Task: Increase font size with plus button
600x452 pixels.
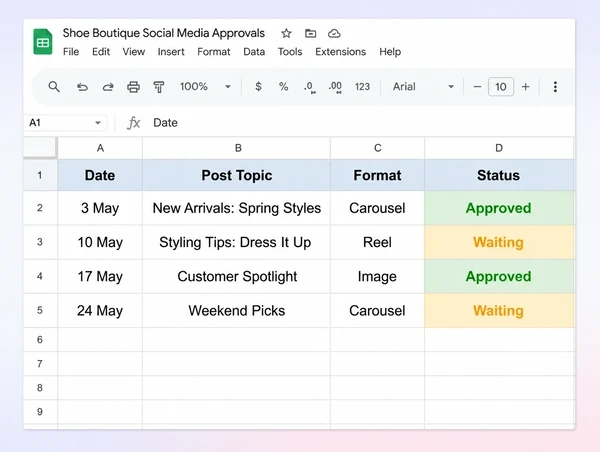Action: [x=525, y=87]
